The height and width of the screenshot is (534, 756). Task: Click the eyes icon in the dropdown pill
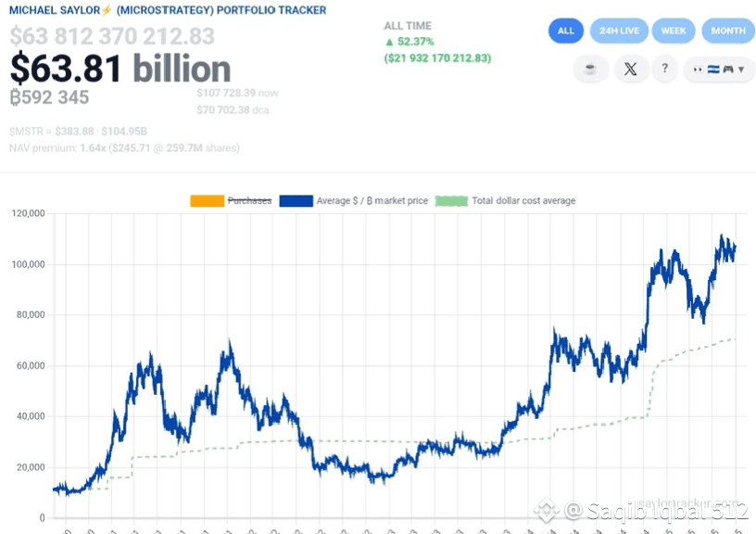pos(698,70)
